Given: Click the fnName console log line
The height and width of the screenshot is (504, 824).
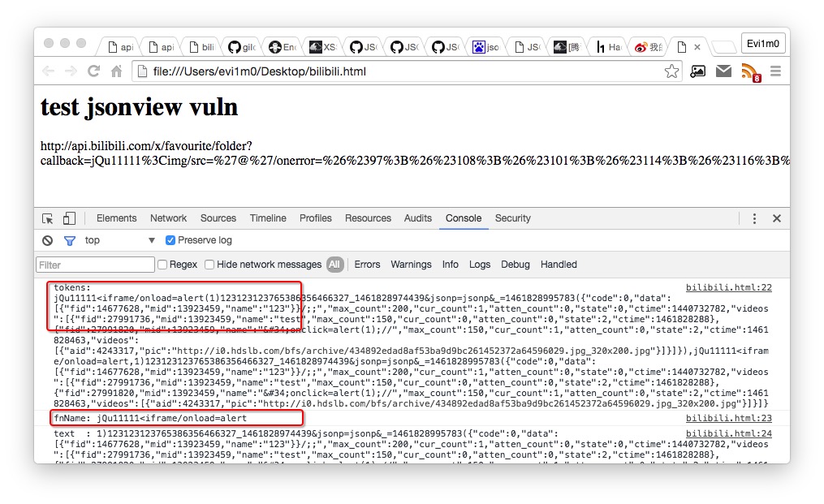Looking at the screenshot, I should coord(150,418).
